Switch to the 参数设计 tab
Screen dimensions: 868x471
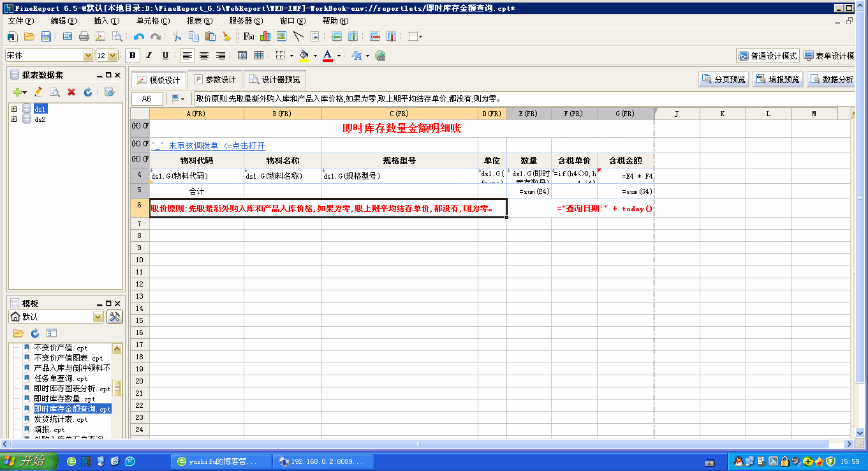click(215, 80)
